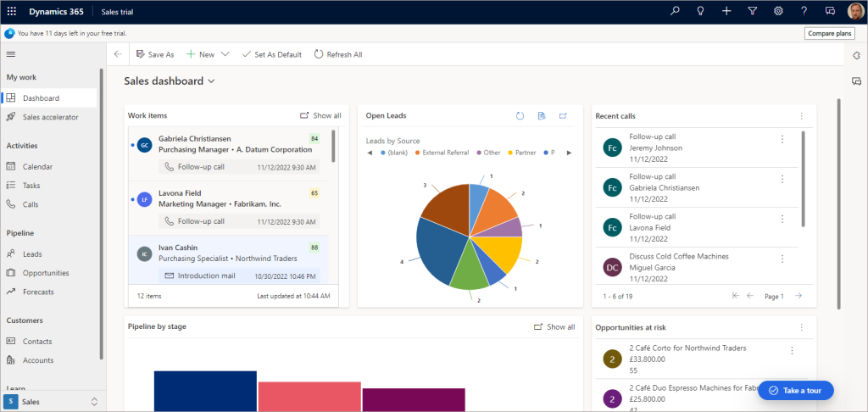The width and height of the screenshot is (868, 412).
Task: Open Contacts in the sidebar
Action: (49, 342)
